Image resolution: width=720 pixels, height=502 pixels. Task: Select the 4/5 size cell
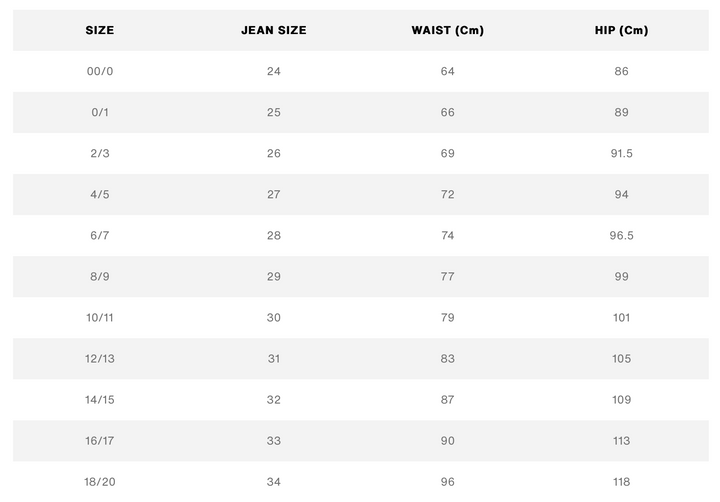(100, 194)
